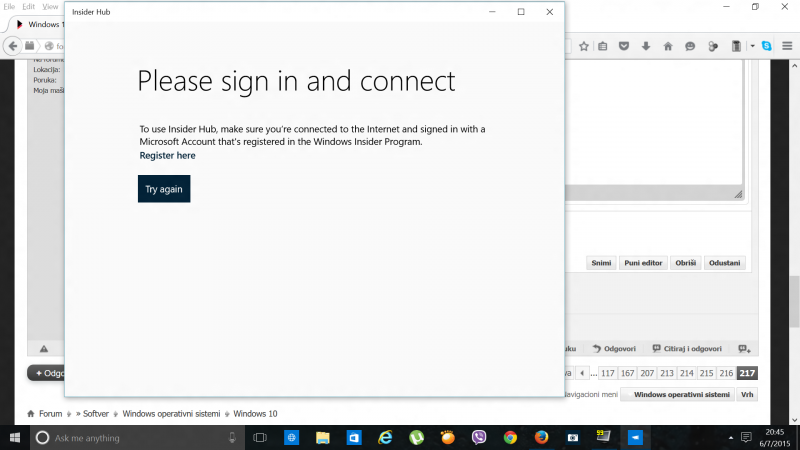Screen dimensions: 800x450
Task: Click the + Odgovori reply button
Action: pyautogui.click(x=46, y=373)
